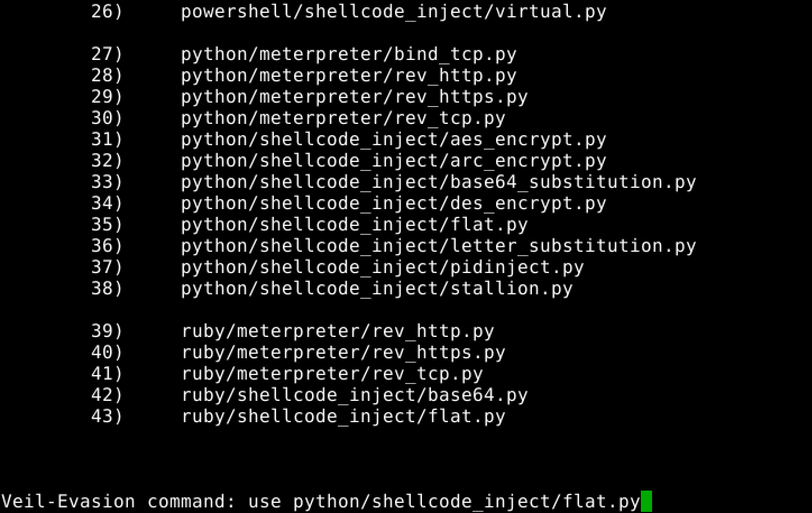This screenshot has width=812, height=513.
Task: Click python/shellcode_inject/letter_substitution.py entry
Action: [438, 246]
